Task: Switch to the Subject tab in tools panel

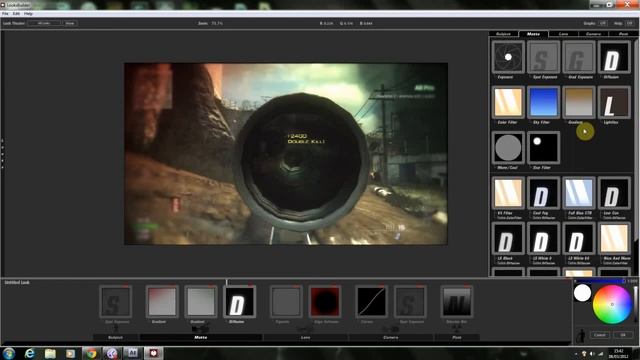Action: tap(503, 34)
